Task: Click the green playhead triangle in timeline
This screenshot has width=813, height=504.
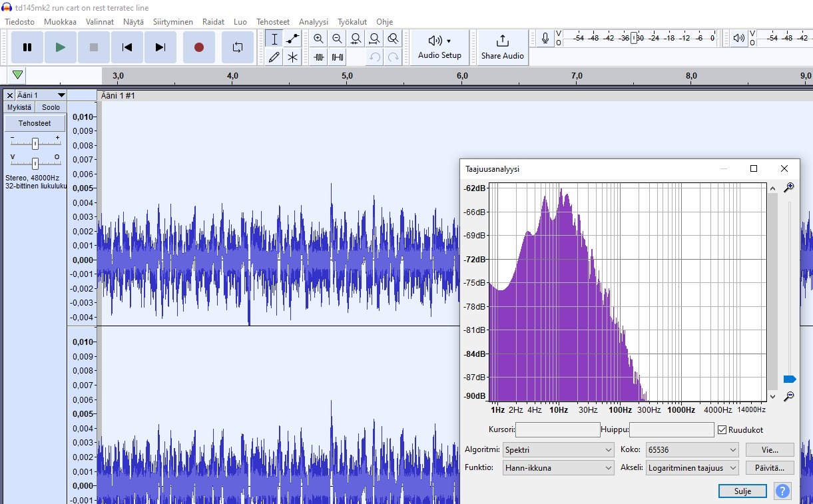Action: (x=18, y=75)
